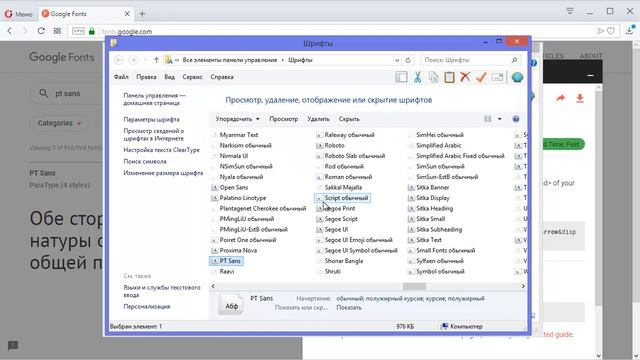Click the heart bookmark icon in address bar
The height and width of the screenshot is (360, 640).
click(611, 31)
